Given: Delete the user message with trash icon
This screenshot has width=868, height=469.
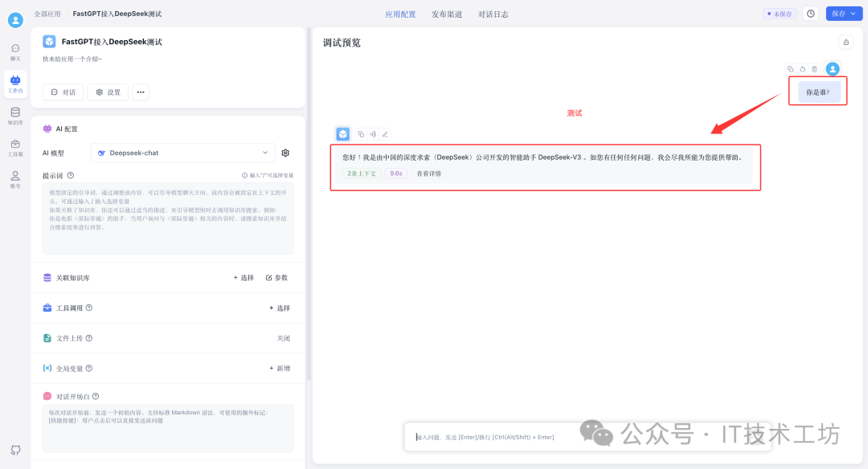Looking at the screenshot, I should (x=814, y=69).
